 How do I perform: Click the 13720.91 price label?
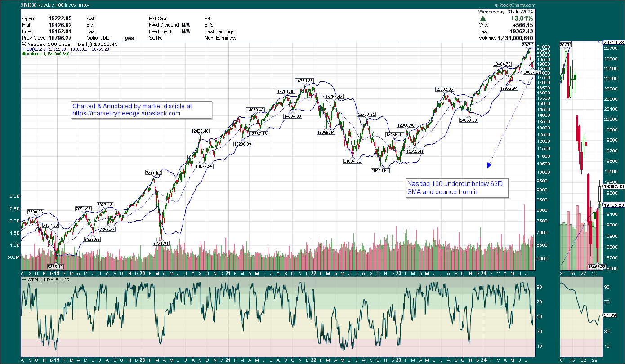tap(366, 115)
